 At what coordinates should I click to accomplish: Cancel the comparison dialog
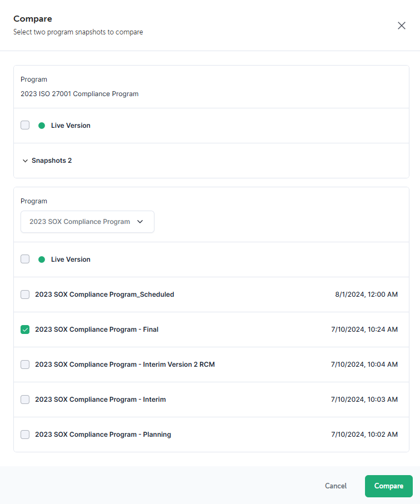click(x=336, y=486)
